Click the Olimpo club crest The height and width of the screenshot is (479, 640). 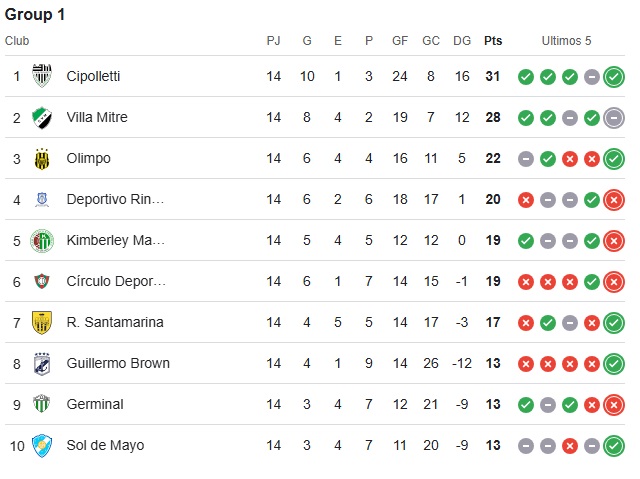point(42,158)
